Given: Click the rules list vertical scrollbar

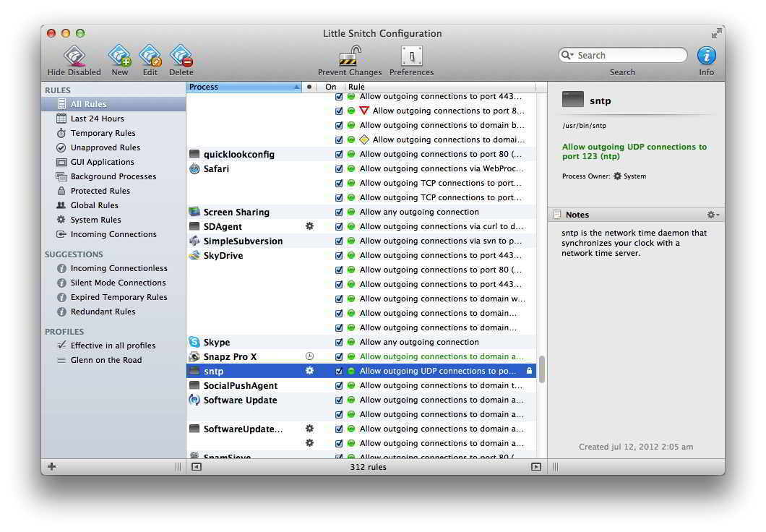Looking at the screenshot, I should click(541, 369).
